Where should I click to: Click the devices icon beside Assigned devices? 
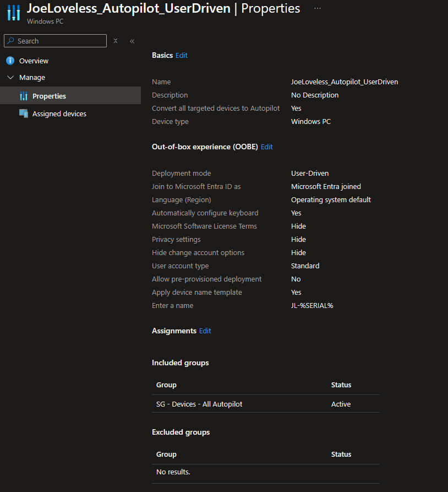click(x=23, y=113)
